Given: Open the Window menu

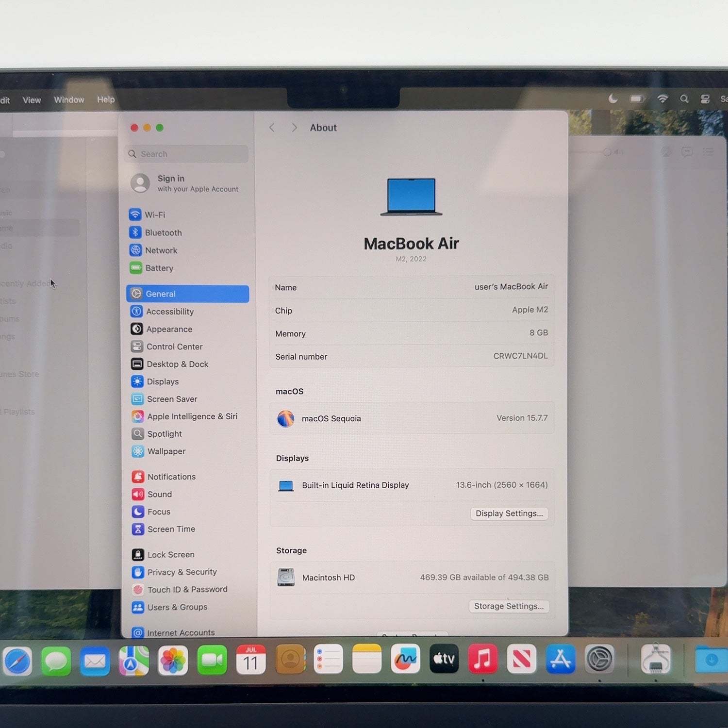Looking at the screenshot, I should pos(69,99).
